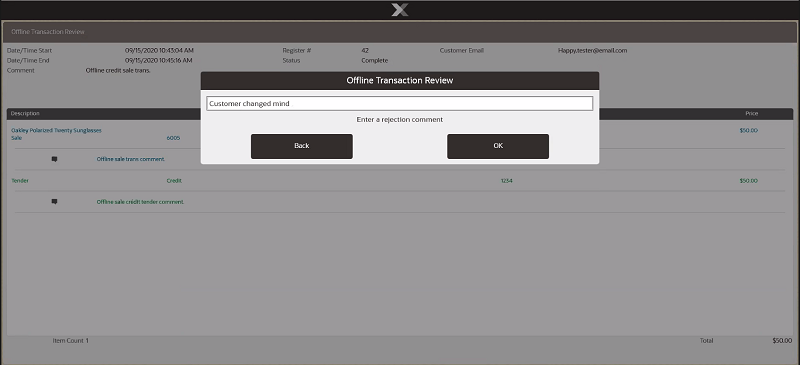
Task: Click 'Offline sale trans comment.' text
Action: [131, 159]
